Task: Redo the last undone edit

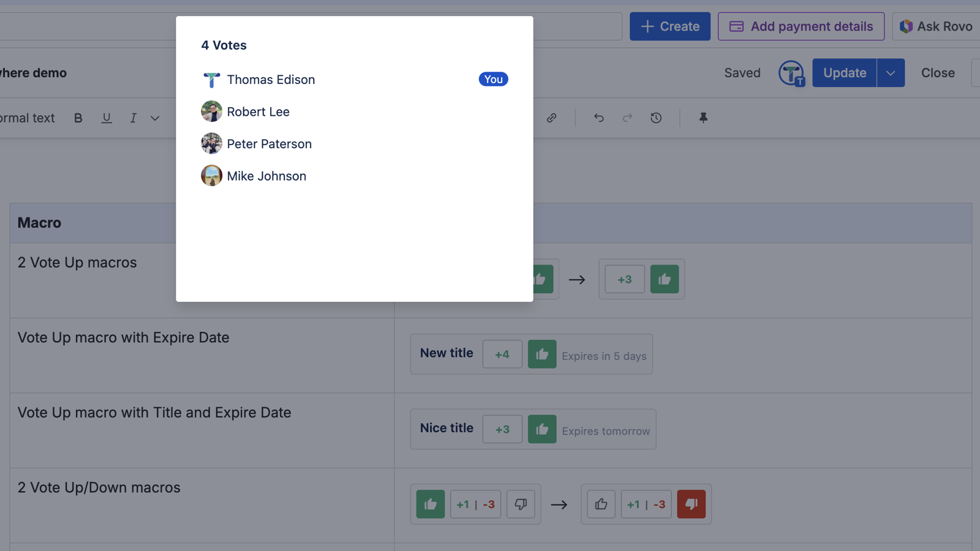Action: pos(627,118)
